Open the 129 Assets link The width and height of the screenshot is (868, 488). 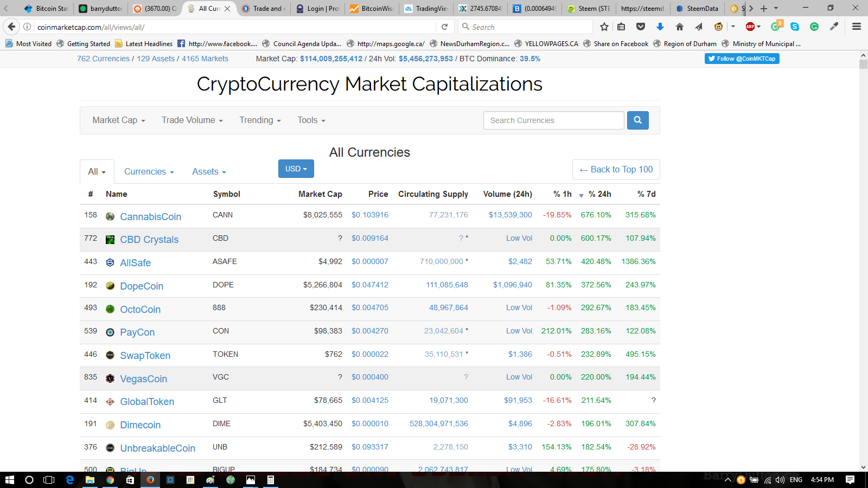point(156,59)
